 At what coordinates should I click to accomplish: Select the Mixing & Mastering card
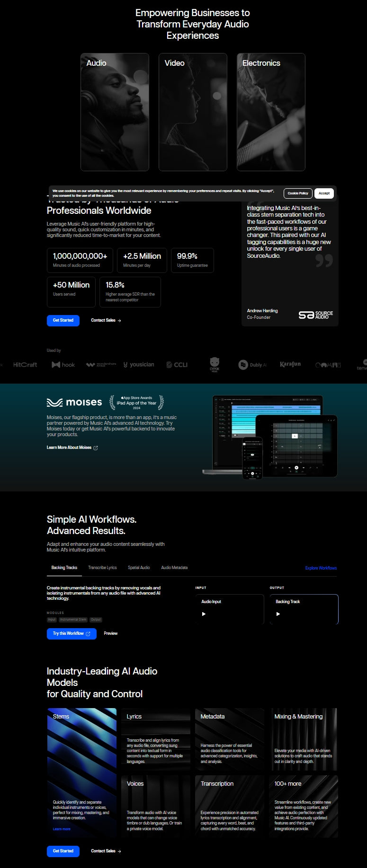[x=303, y=739]
